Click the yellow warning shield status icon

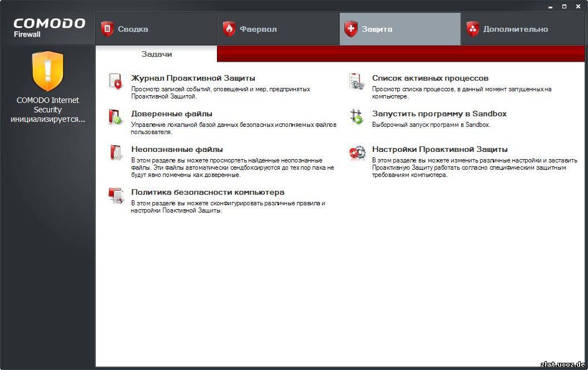[x=48, y=71]
